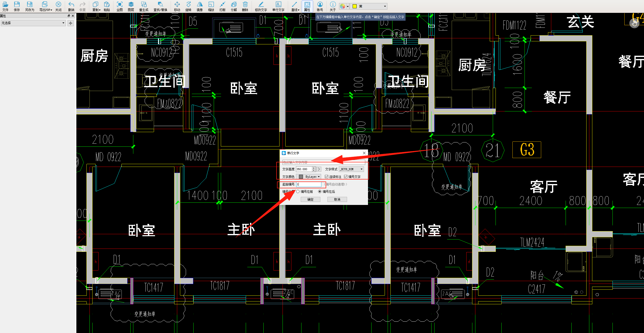
Task: Click the 重生成 (Regenerate) icon
Action: (x=144, y=6)
